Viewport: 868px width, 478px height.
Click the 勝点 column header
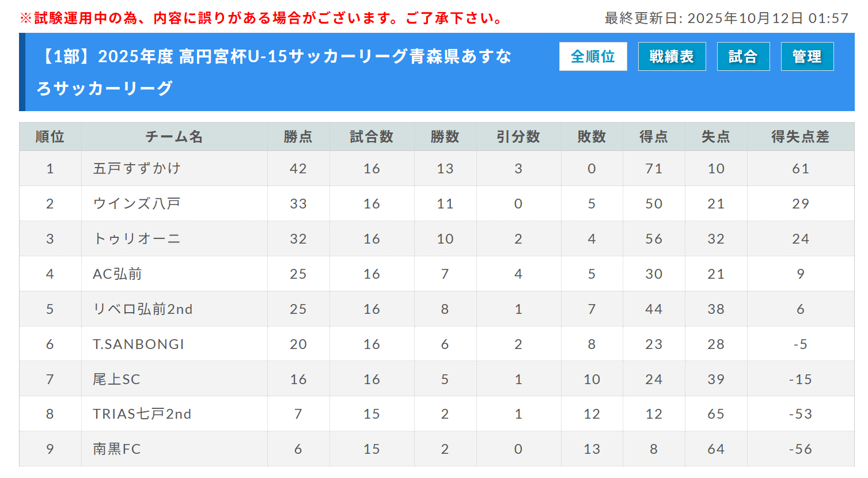[298, 136]
